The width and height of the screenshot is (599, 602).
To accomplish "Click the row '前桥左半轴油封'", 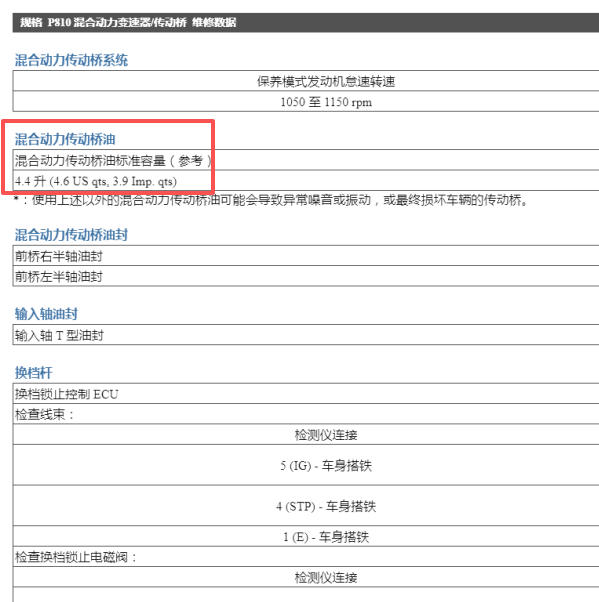I will click(x=306, y=276).
